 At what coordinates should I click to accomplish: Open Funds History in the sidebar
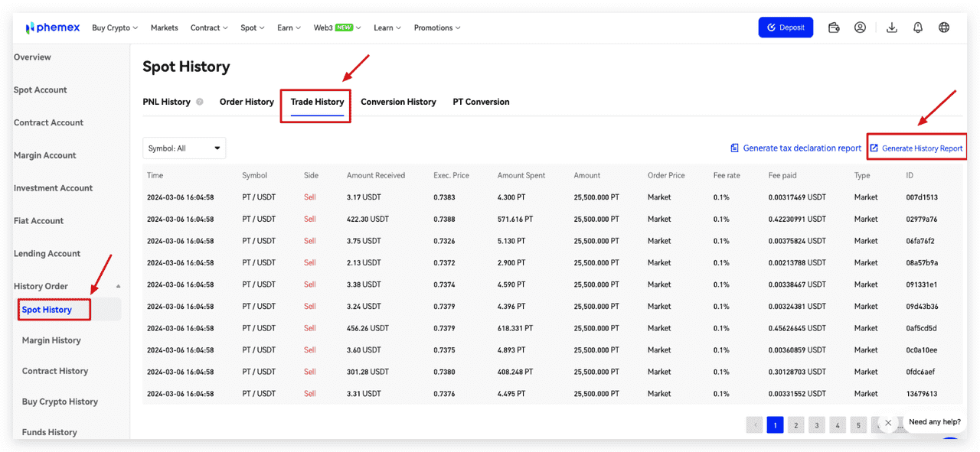(x=50, y=432)
